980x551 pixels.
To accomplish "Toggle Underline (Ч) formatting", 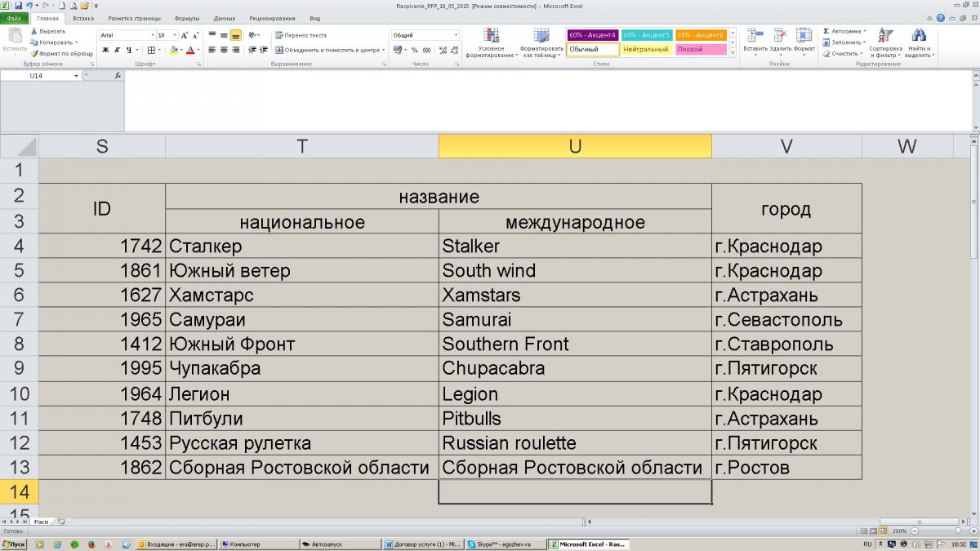I will [x=128, y=50].
